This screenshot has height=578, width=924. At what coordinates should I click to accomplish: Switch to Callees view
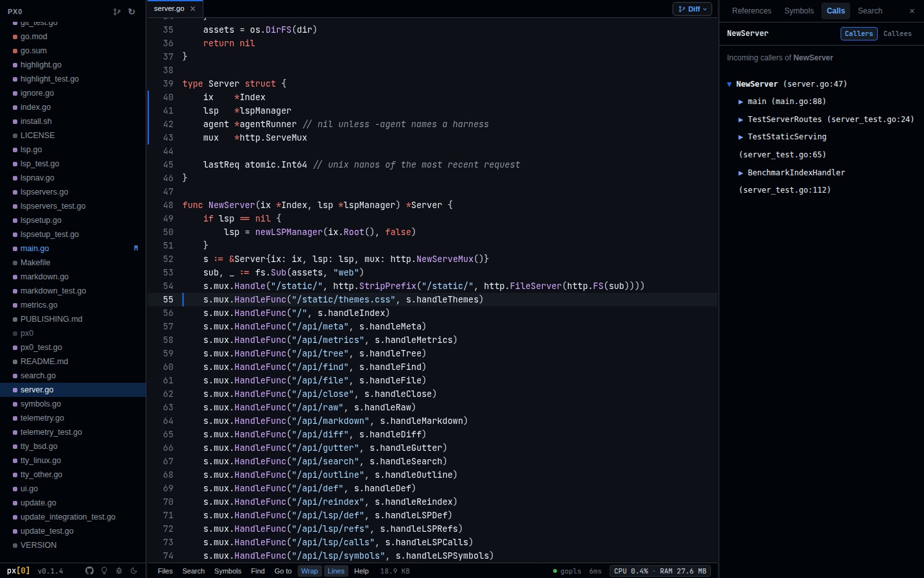[897, 33]
